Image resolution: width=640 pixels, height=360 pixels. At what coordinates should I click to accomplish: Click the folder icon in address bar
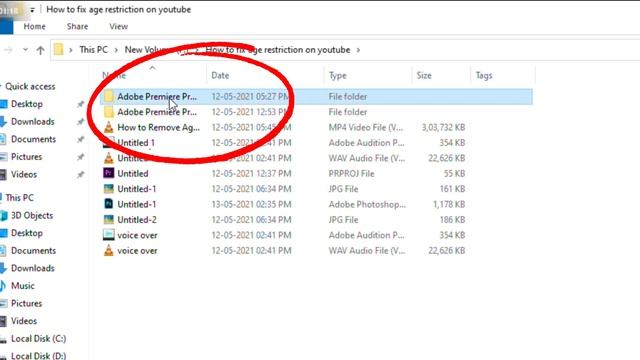pos(58,49)
